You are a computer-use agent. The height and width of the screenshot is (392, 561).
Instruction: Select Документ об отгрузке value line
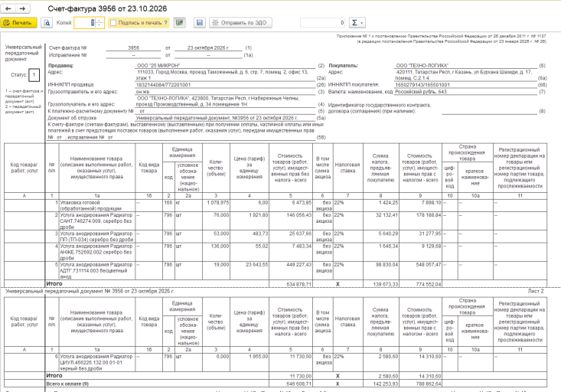coord(225,118)
